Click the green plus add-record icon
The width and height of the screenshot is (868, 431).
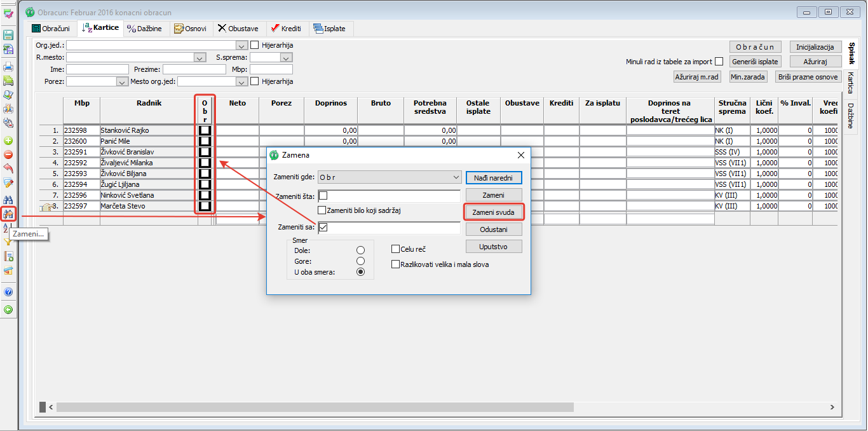pyautogui.click(x=8, y=140)
